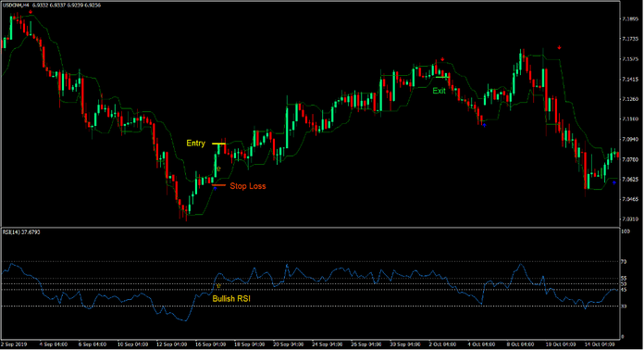Click the RSI 30 level label
Screen dimensions: 644x350
pyautogui.click(x=624, y=306)
